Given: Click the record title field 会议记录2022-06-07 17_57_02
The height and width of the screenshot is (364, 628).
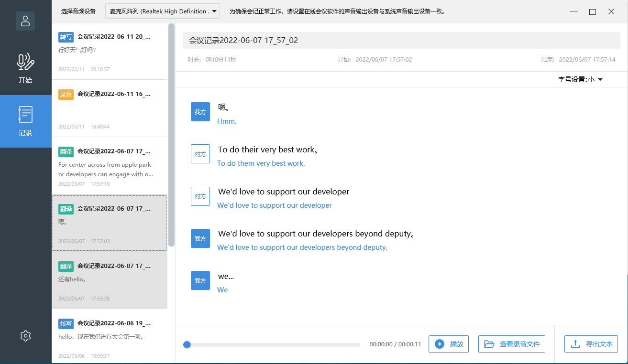Looking at the screenshot, I should (402, 41).
